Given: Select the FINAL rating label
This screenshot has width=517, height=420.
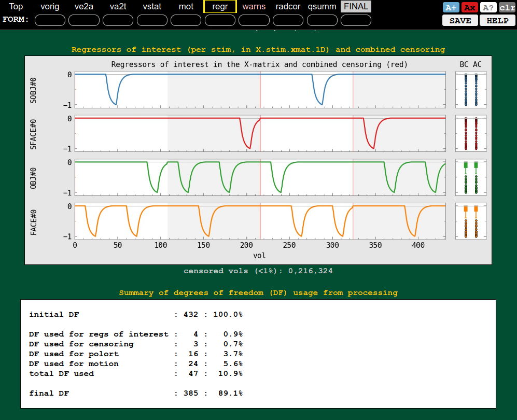Looking at the screenshot, I should pyautogui.click(x=356, y=7).
